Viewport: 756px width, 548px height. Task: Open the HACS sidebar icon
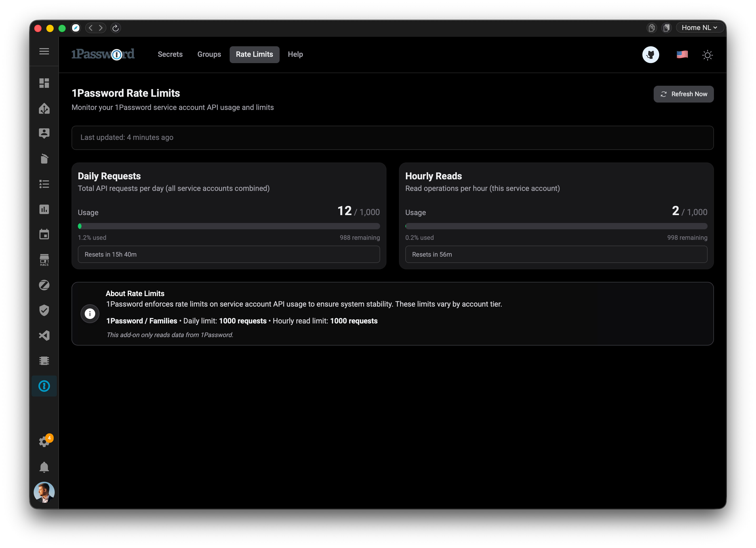44,260
